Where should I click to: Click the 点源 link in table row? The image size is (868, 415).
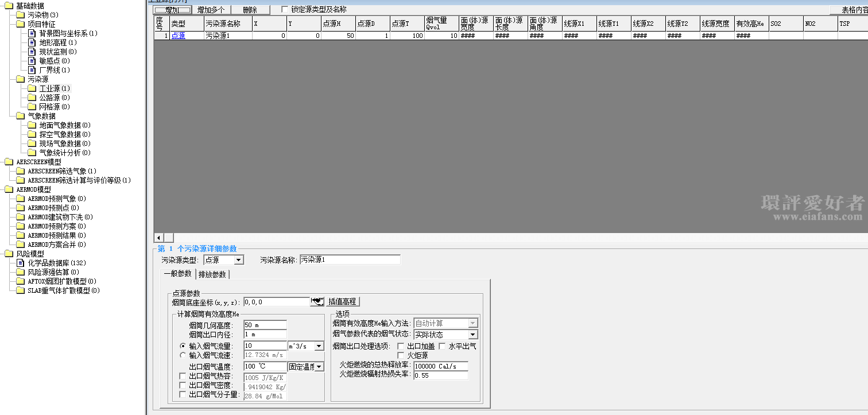coord(178,36)
